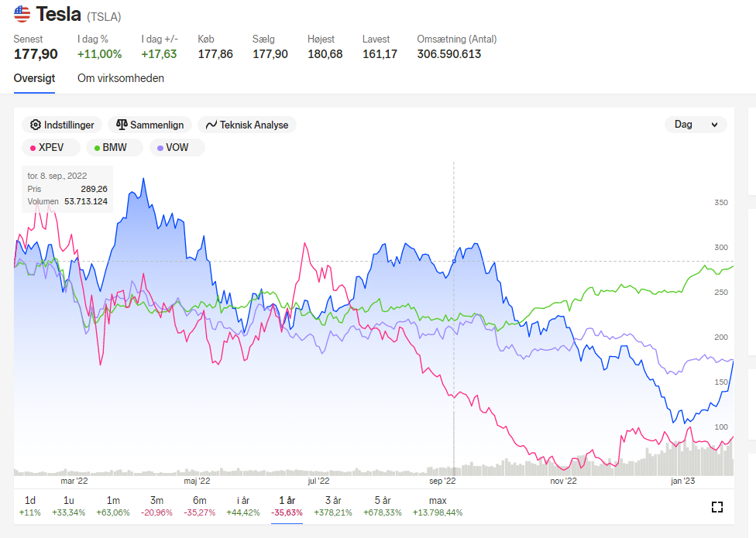The height and width of the screenshot is (538, 756).
Task: Toggle the XPEV comparison chip
Action: (x=50, y=147)
